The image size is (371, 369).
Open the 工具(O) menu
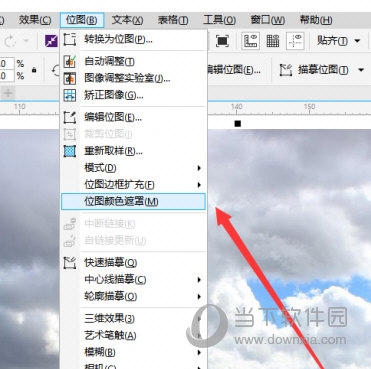tap(220, 20)
